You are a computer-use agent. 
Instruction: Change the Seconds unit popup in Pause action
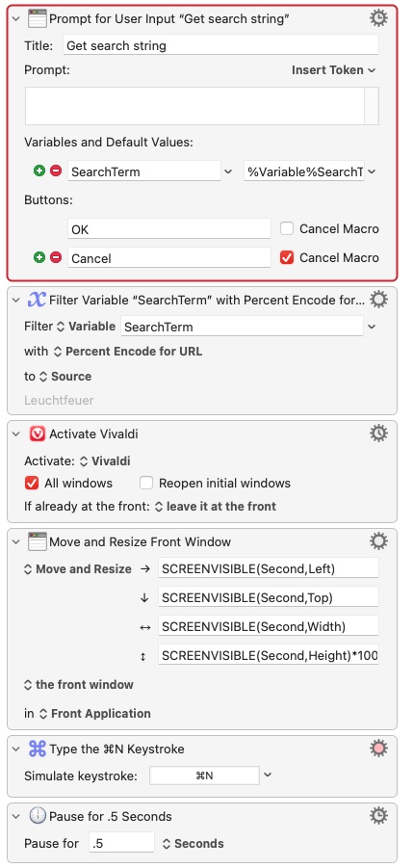click(x=193, y=844)
